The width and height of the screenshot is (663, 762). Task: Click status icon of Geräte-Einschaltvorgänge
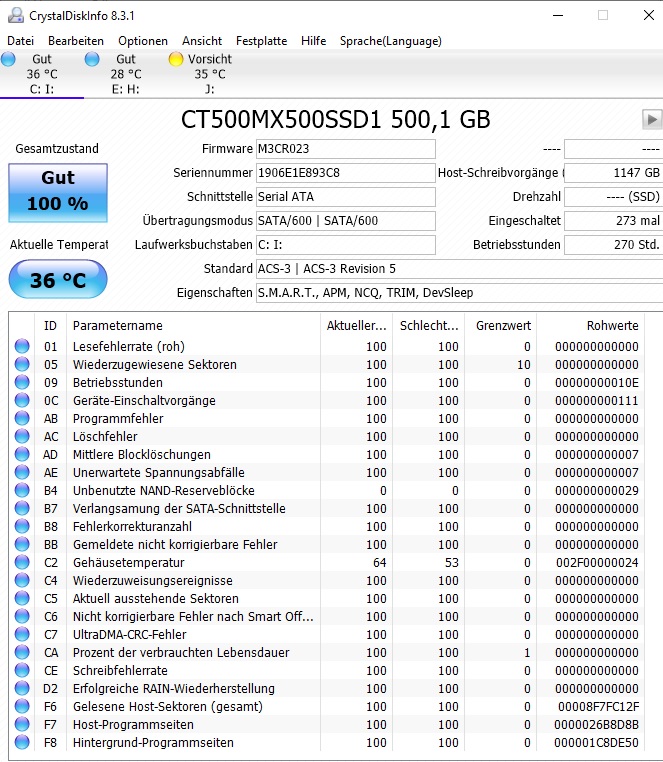(22, 400)
